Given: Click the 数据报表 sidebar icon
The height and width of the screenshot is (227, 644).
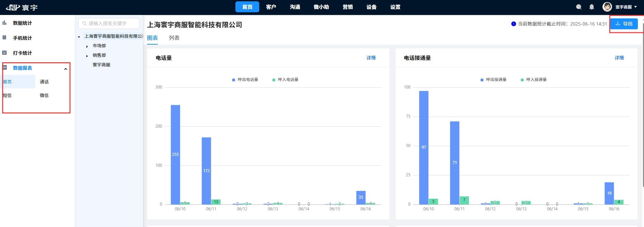Looking at the screenshot, I should [5, 68].
